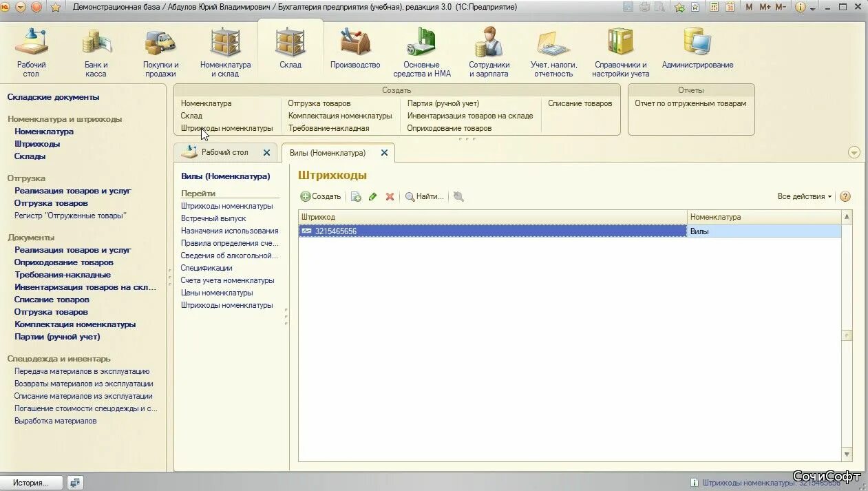The height and width of the screenshot is (491, 868).
Task: Click the M memory button
Action: [x=750, y=7]
